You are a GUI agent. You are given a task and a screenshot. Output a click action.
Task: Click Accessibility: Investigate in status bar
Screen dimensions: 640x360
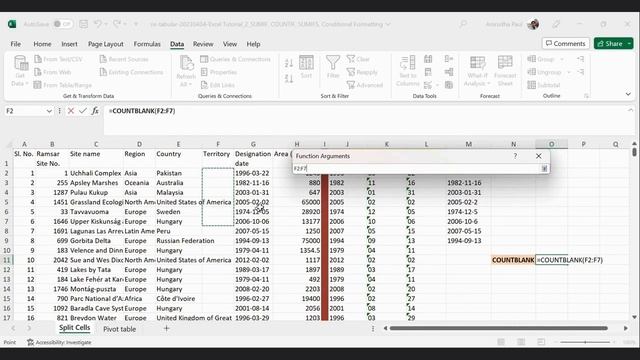pos(59,342)
